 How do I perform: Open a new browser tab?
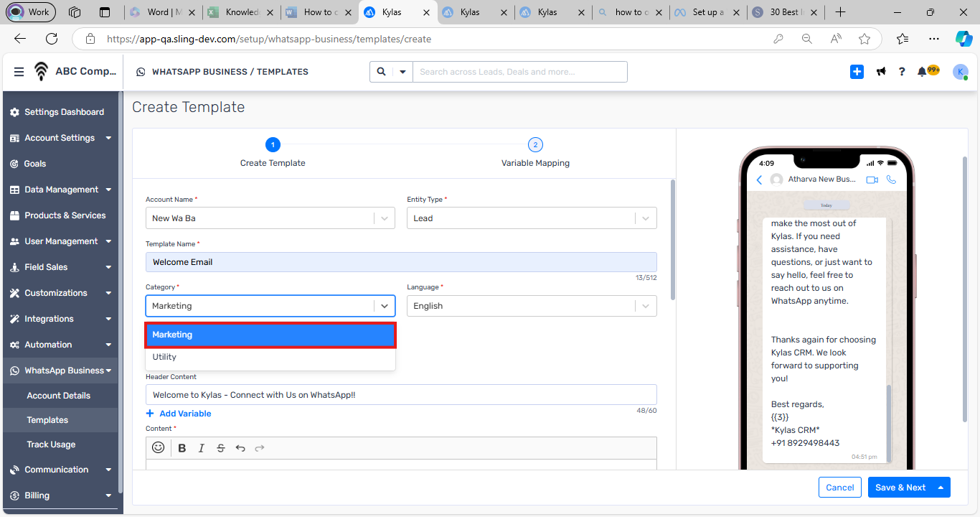coord(841,12)
